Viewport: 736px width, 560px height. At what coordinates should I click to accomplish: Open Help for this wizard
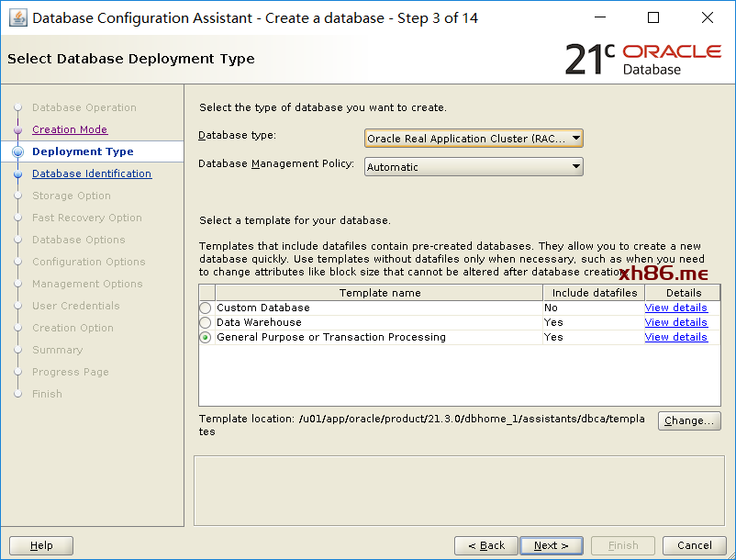click(x=41, y=545)
